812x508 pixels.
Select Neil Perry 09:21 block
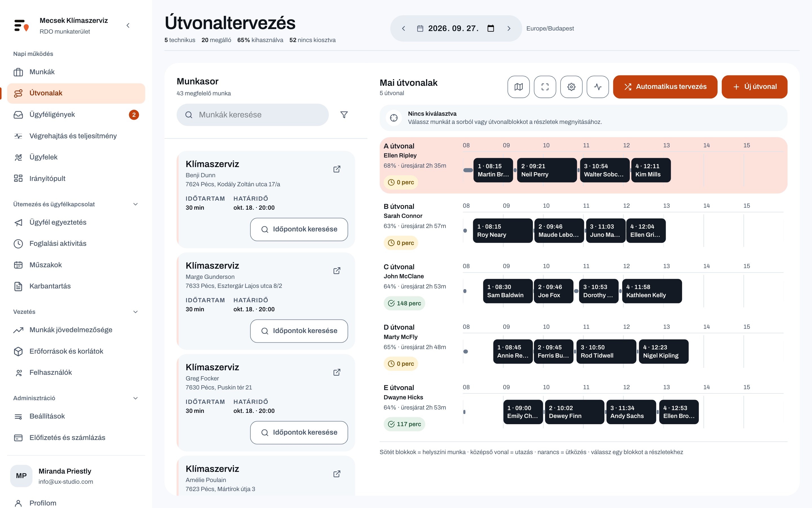547,170
